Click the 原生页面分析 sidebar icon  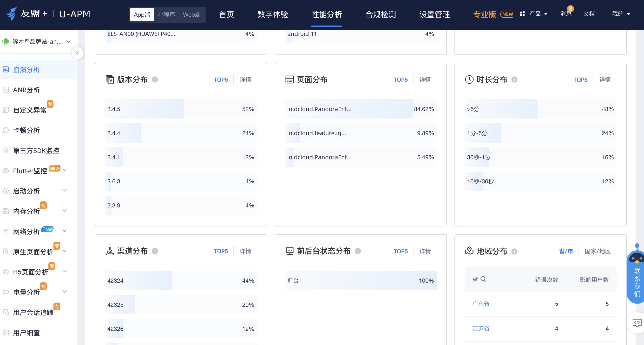(6, 252)
